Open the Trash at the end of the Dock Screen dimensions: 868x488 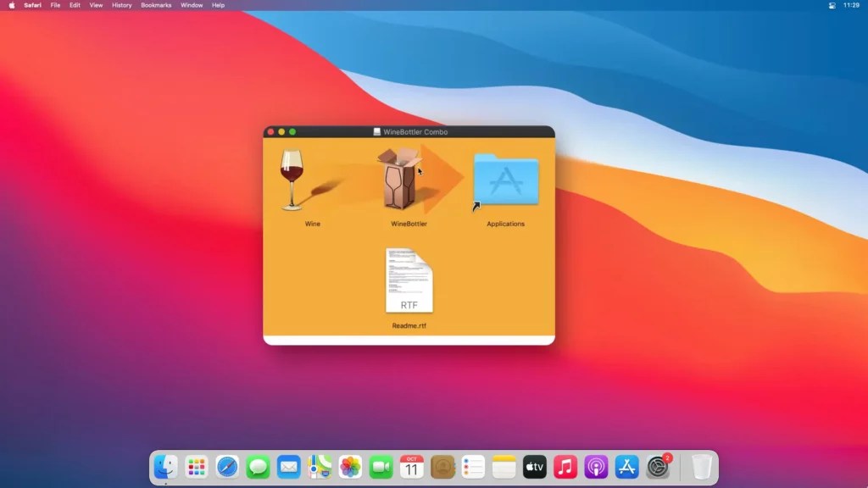tap(701, 467)
